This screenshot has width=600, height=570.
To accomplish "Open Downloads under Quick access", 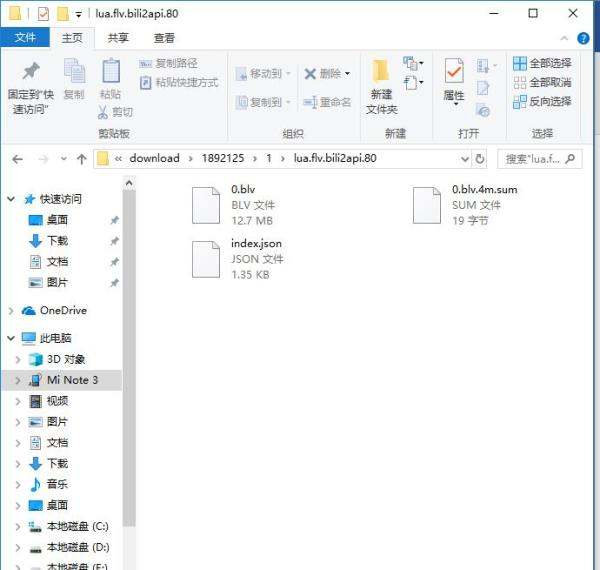I will click(57, 241).
